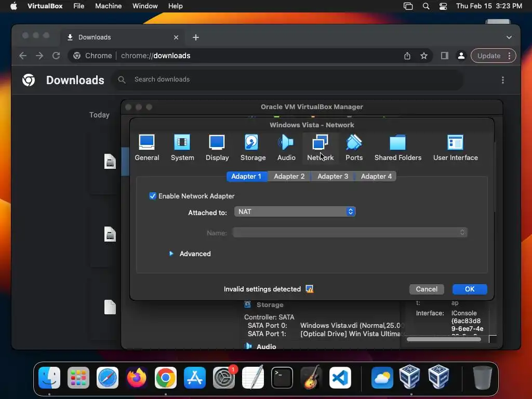Click the horizontal scrollbar in VirtualBox Manager
This screenshot has height=399, width=532.
(x=444, y=339)
